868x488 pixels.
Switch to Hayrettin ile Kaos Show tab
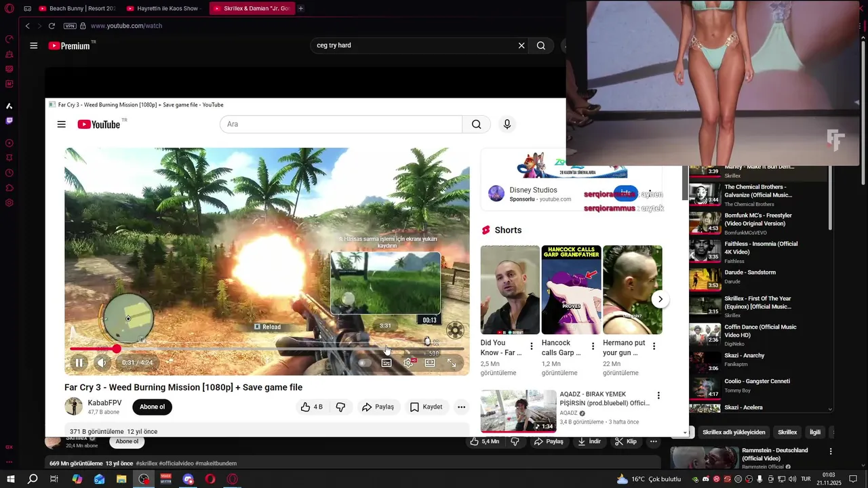coord(165,9)
